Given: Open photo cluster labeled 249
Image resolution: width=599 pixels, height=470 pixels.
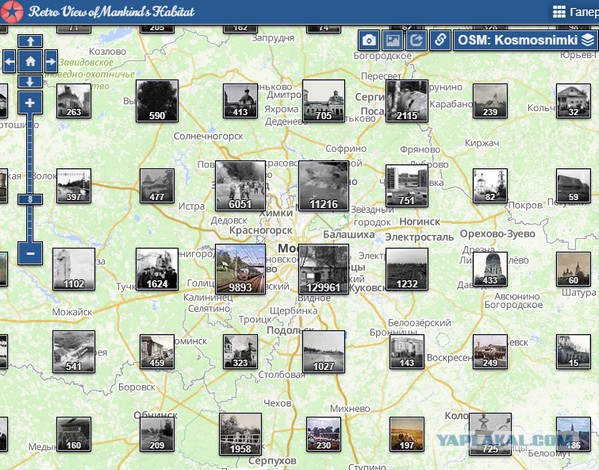Looking at the screenshot, I should [x=490, y=352].
